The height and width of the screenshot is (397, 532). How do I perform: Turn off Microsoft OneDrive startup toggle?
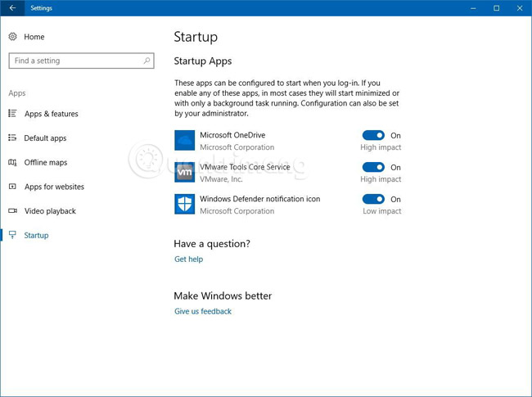373,135
